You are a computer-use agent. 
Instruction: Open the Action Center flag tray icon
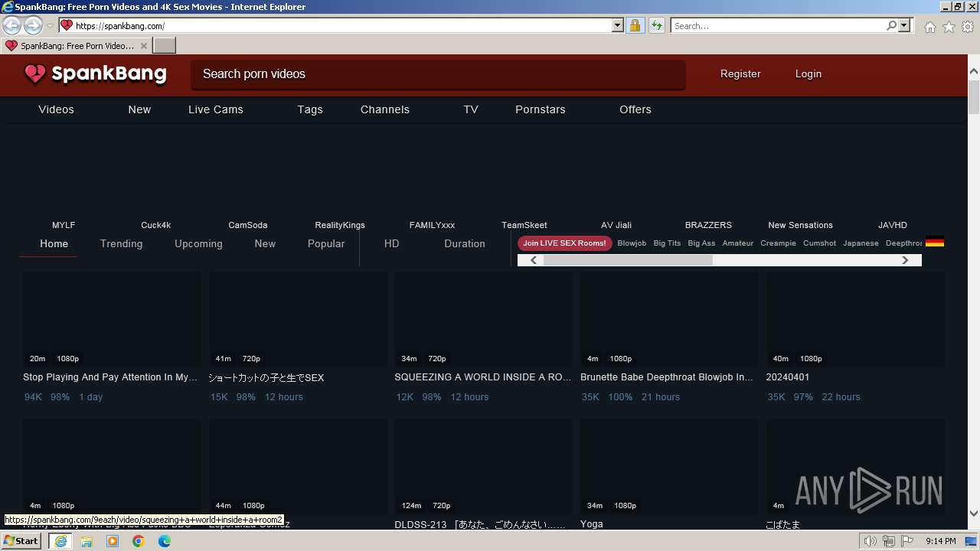click(907, 541)
